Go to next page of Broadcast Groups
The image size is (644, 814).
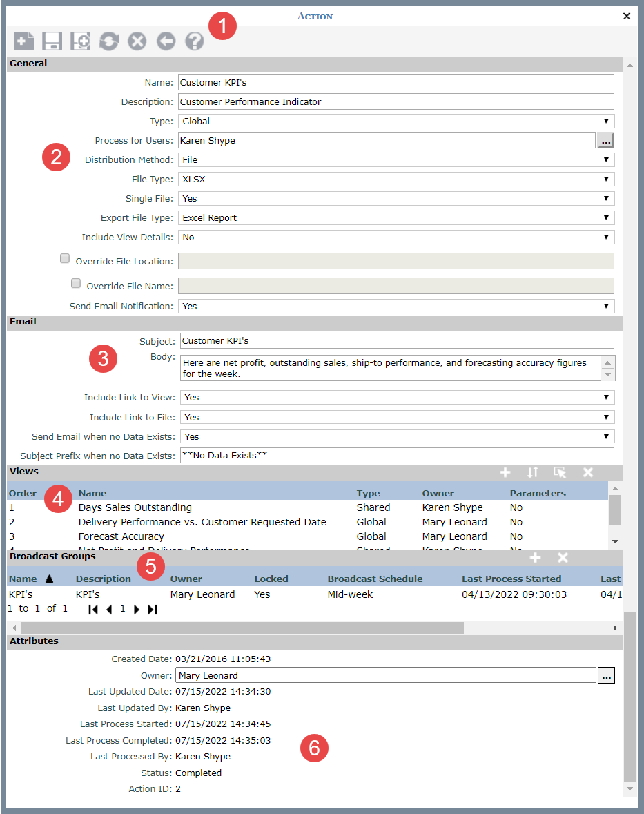coord(137,610)
